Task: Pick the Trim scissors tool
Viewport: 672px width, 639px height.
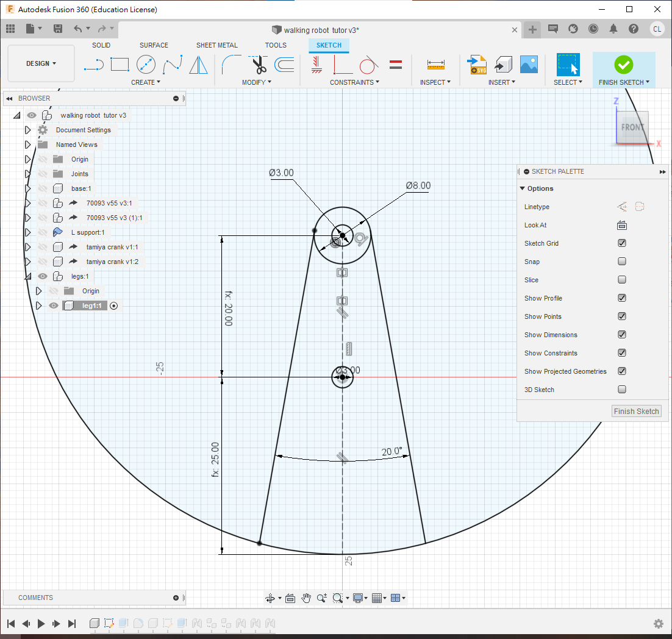Action: coord(259,64)
